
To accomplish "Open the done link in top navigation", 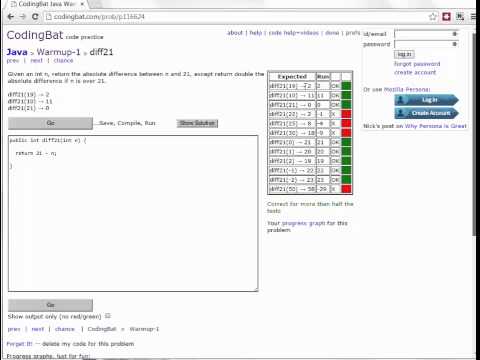I will pyautogui.click(x=332, y=33).
